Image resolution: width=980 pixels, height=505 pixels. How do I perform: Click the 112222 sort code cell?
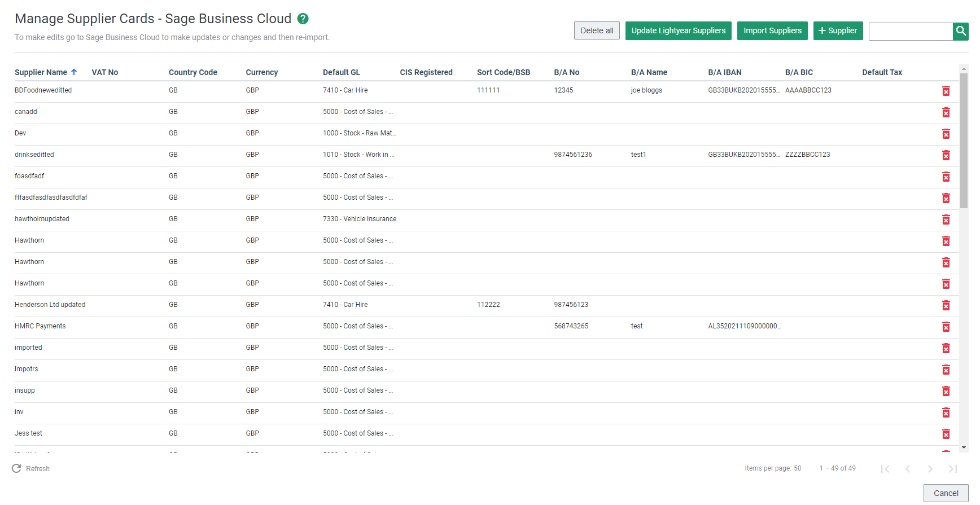coord(488,305)
